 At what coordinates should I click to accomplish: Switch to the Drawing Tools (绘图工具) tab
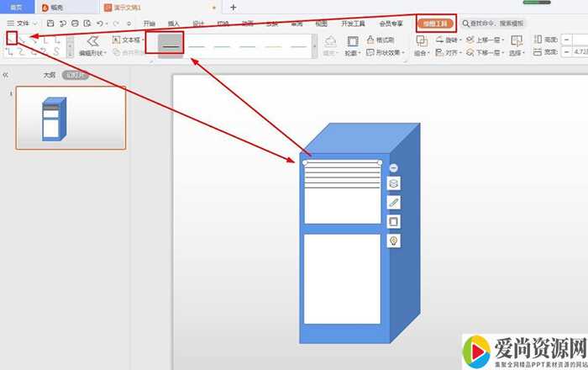click(x=436, y=23)
